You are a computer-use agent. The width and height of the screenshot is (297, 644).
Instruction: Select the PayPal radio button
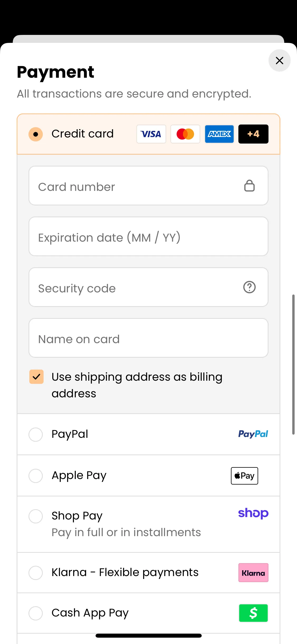pyautogui.click(x=36, y=435)
